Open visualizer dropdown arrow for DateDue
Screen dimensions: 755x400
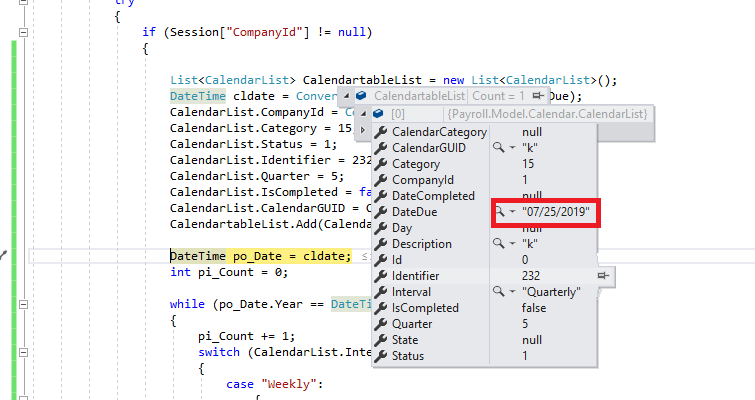(510, 212)
